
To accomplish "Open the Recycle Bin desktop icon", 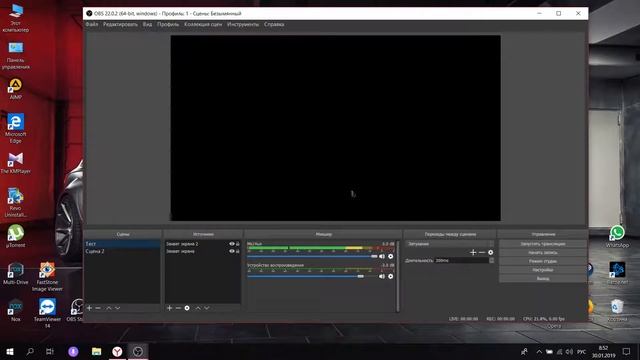I will (617, 311).
